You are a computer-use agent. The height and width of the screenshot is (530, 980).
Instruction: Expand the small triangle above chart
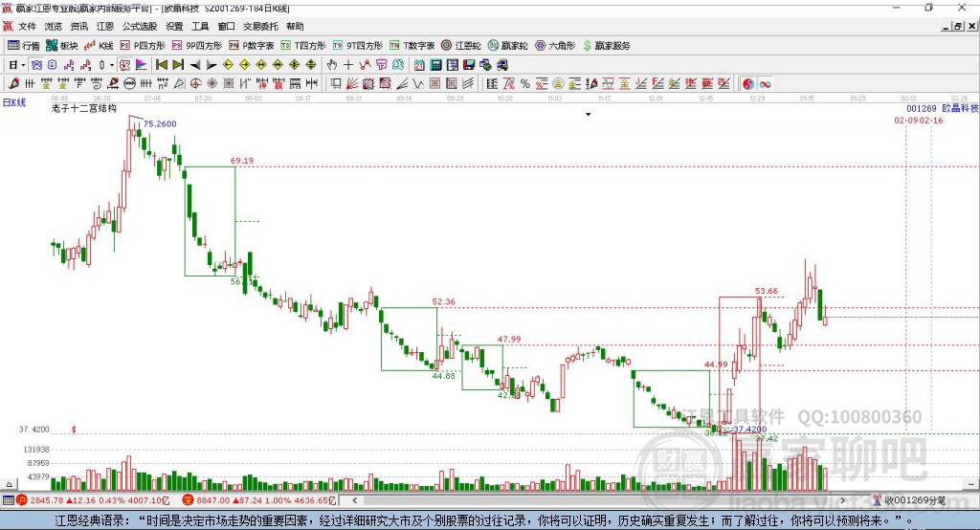pos(589,115)
